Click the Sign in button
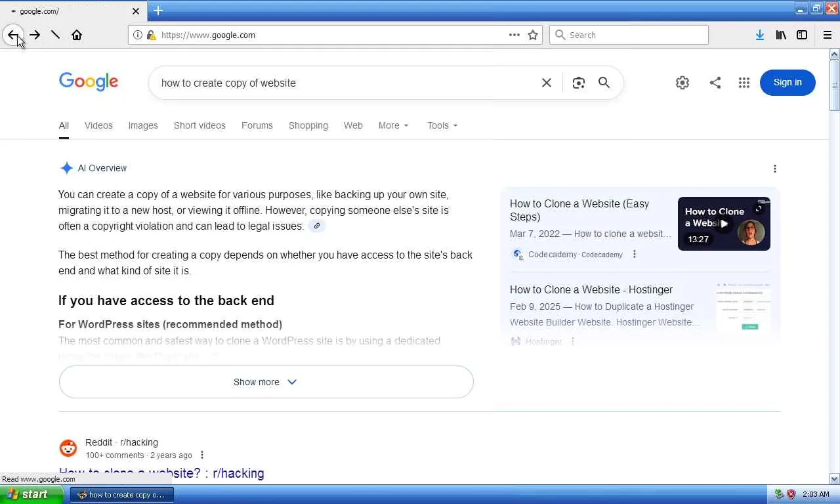Image resolution: width=840 pixels, height=504 pixels. (x=787, y=83)
